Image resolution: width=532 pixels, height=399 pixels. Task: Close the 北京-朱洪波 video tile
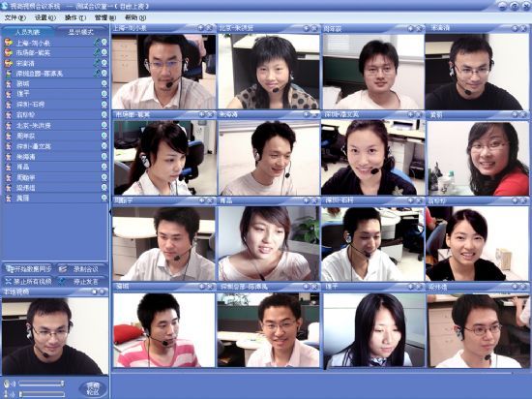click(x=314, y=28)
